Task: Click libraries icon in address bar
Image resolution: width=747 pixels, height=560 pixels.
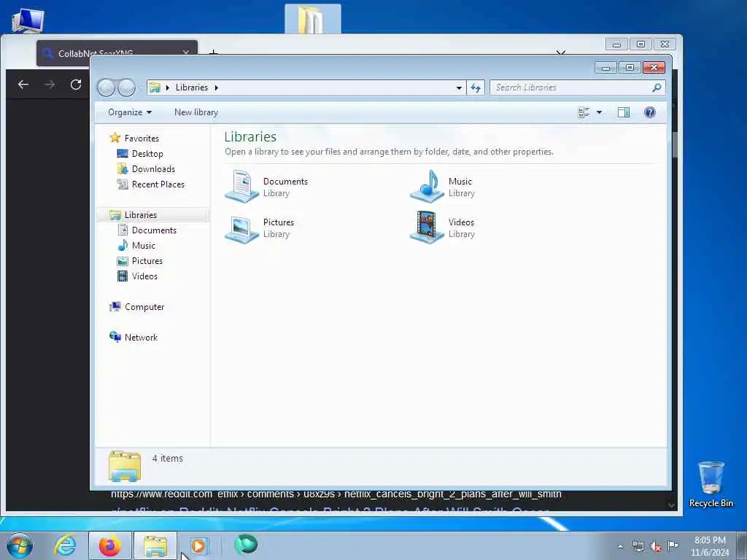Action: 155,87
